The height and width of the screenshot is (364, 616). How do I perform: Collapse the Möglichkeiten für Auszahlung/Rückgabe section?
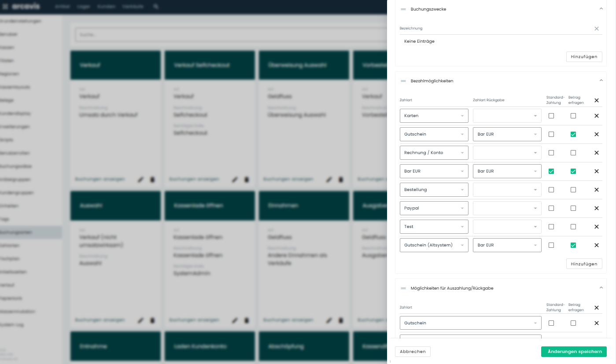tap(601, 288)
